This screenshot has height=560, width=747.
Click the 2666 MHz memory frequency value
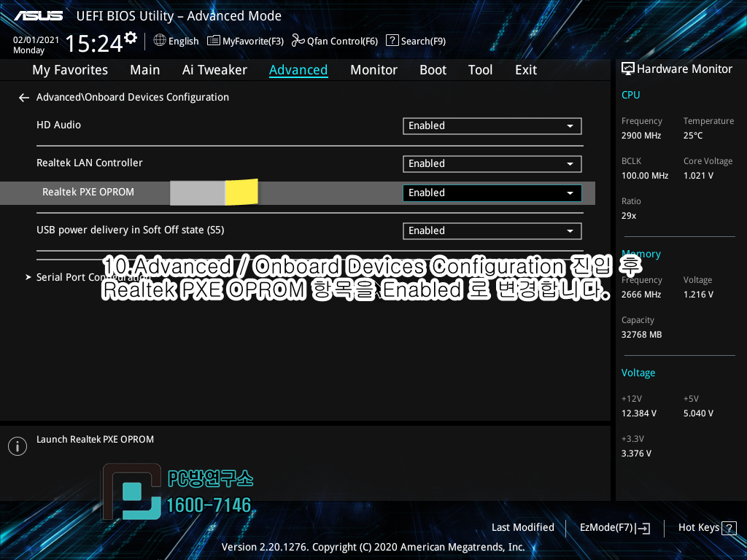[x=640, y=295]
